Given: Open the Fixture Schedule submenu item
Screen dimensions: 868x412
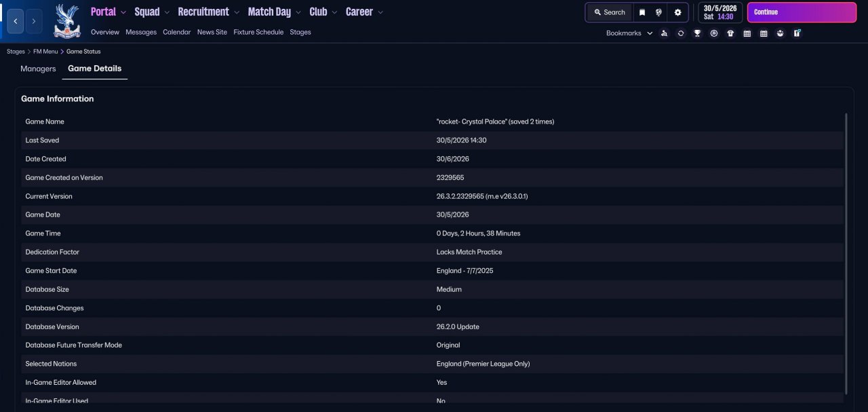Looking at the screenshot, I should pos(258,32).
